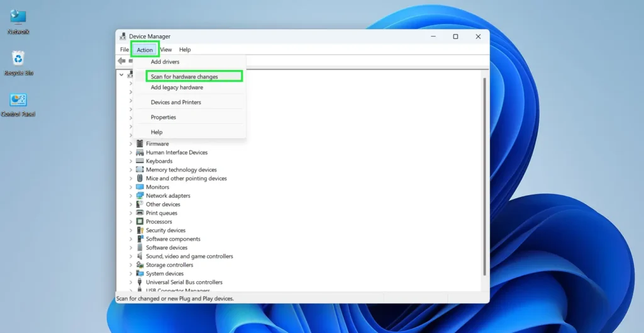Select the Monitors category icon
Screen dimensions: 644x333
pos(140,187)
